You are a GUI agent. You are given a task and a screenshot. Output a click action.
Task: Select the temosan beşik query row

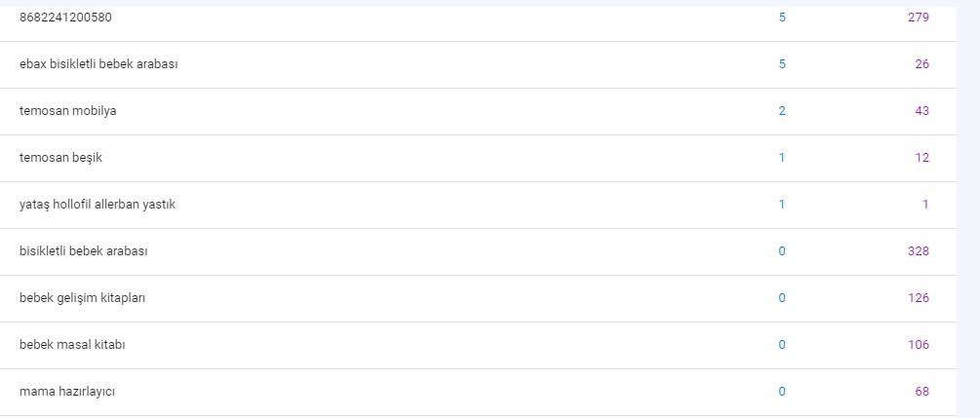478,158
